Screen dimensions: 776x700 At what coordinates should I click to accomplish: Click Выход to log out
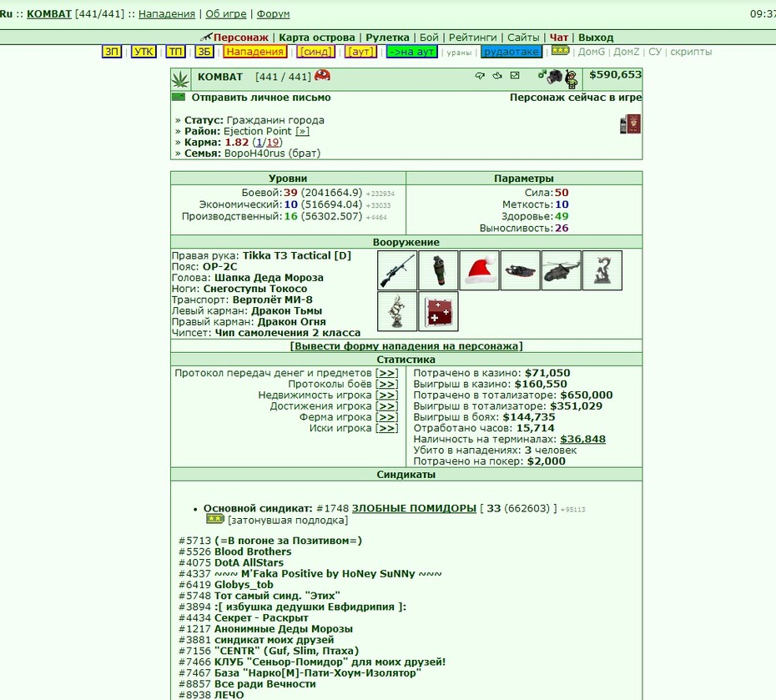[596, 38]
